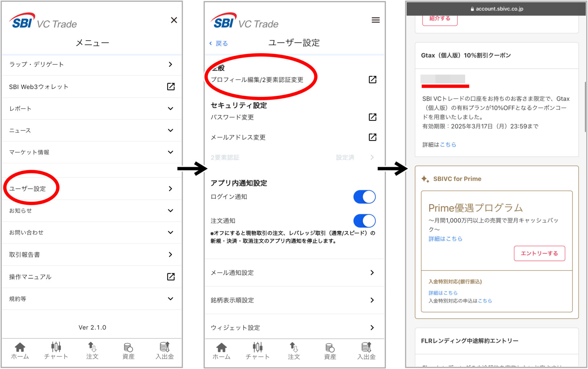Screen dimensions: 588x369
Task: Toggle ログイン通知 switch off
Action: click(x=364, y=197)
